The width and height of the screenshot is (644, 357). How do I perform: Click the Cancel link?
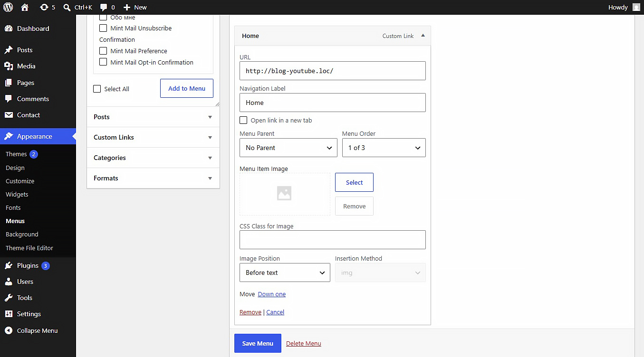pyautogui.click(x=275, y=312)
